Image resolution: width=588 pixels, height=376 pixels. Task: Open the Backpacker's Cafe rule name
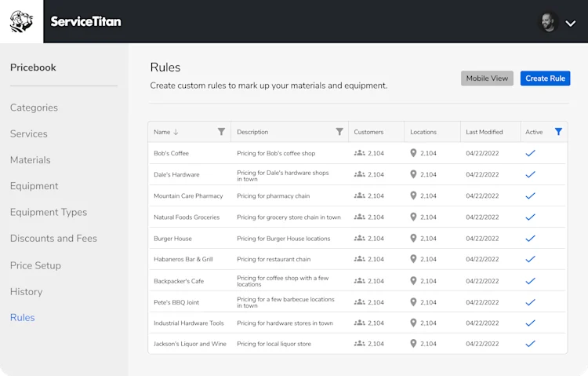tap(179, 281)
